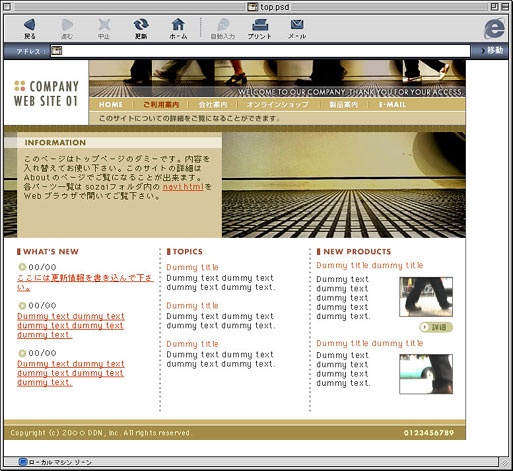
Task: Click the window collapse box in title bar
Action: 504,6
